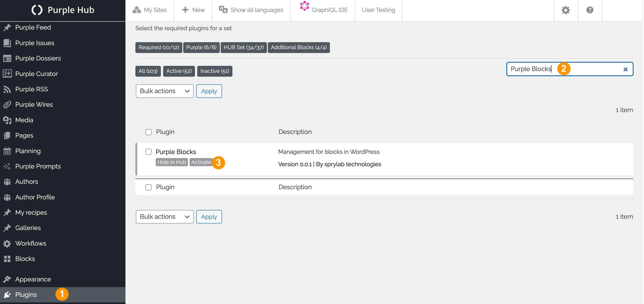Click the Blocks squares icon

7,259
